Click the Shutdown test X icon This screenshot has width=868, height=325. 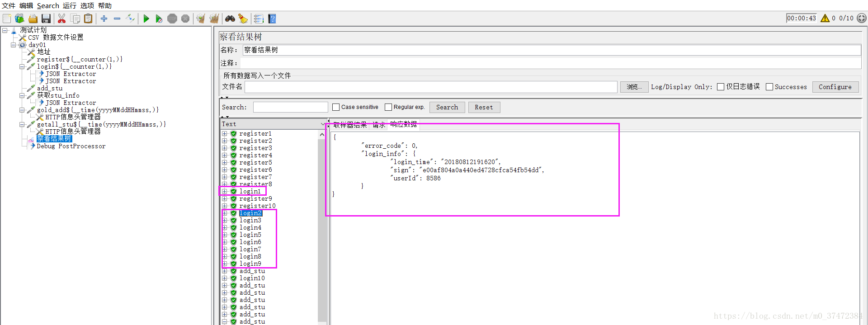tap(185, 19)
